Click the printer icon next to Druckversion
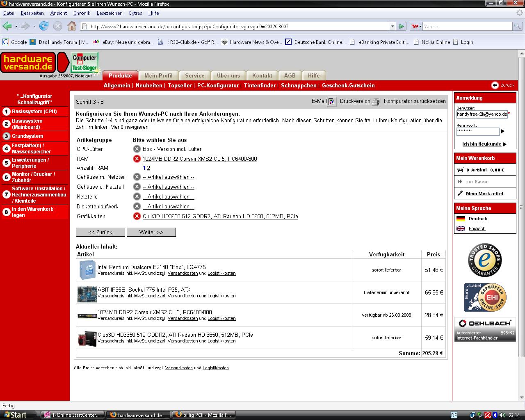 point(376,102)
